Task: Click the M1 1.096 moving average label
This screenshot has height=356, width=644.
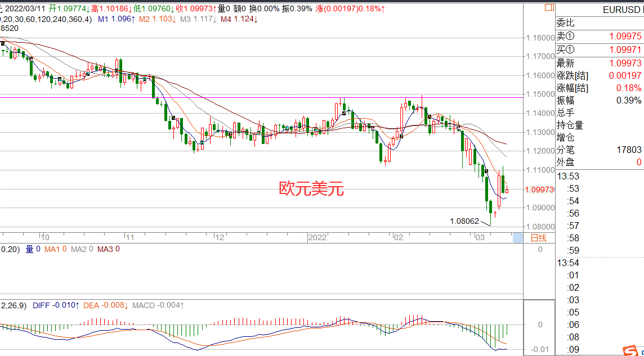Action: click(x=117, y=19)
